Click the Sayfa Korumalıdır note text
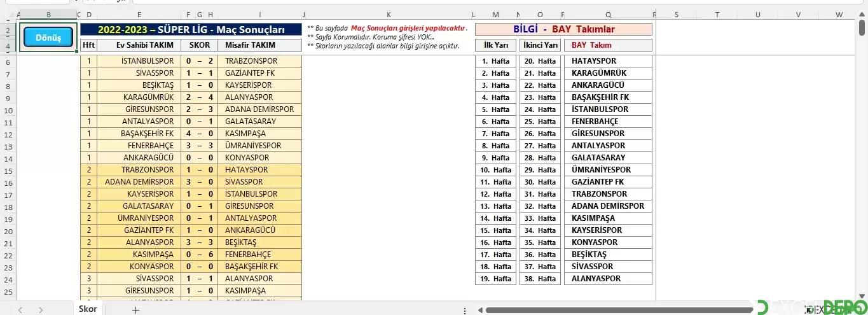Screen dimensions: 868x315 (371, 37)
